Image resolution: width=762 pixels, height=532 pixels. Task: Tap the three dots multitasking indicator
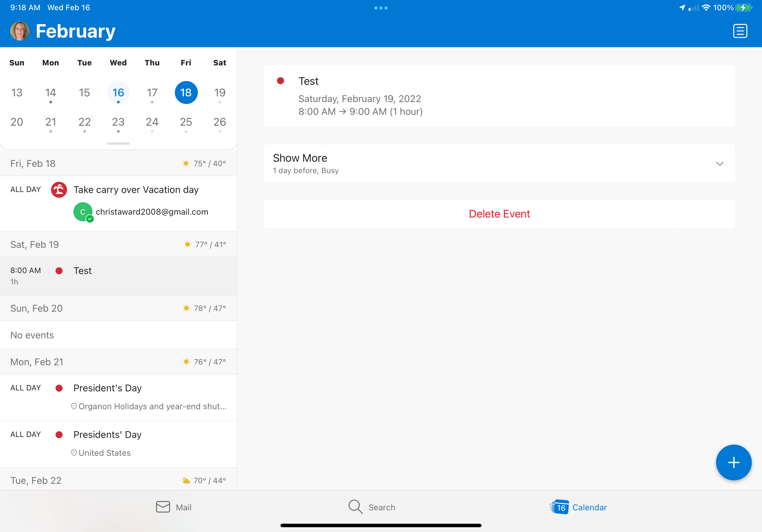click(x=381, y=8)
